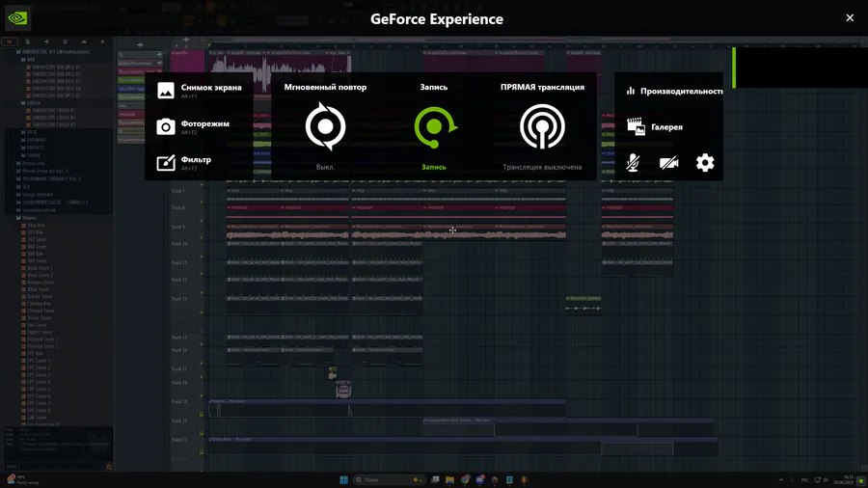Open the Производительность performance panel
The image size is (868, 488).
(674, 91)
